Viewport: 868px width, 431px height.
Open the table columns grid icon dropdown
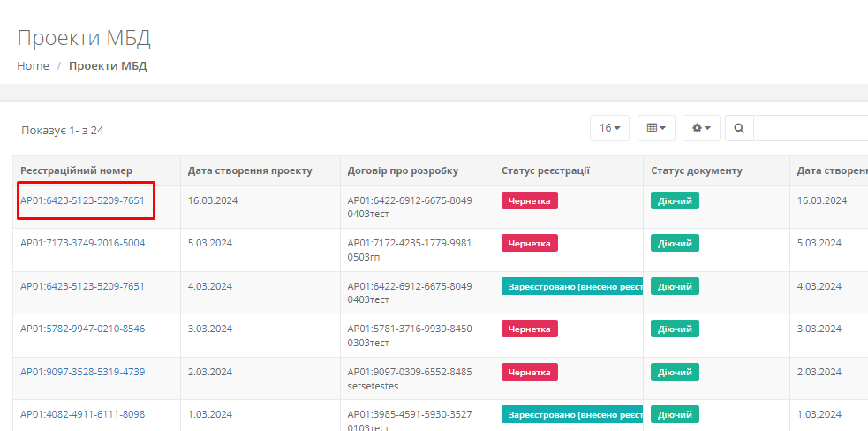656,128
